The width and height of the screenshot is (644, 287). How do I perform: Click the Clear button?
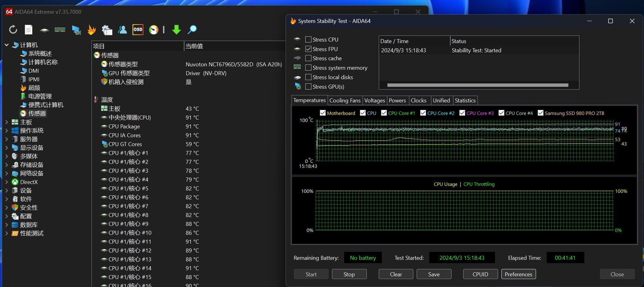coord(396,274)
